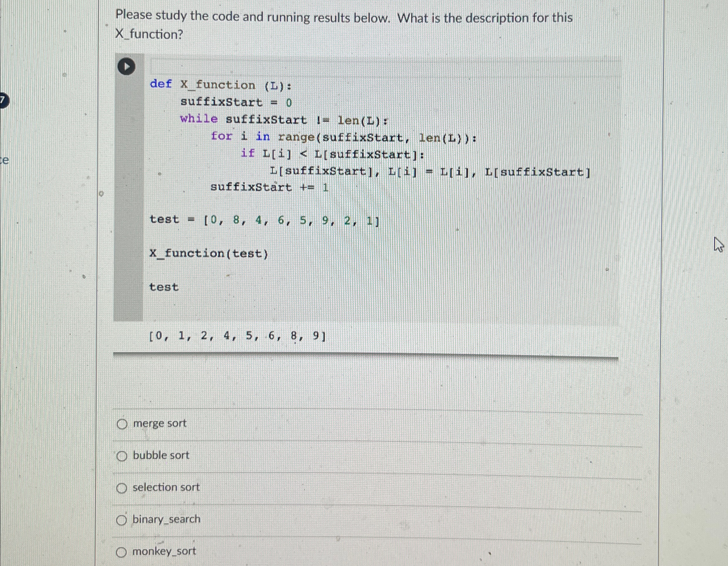Click the 'if L[i] < L[suffixStart]:' line
Screen dimensions: 728x566
(332, 154)
